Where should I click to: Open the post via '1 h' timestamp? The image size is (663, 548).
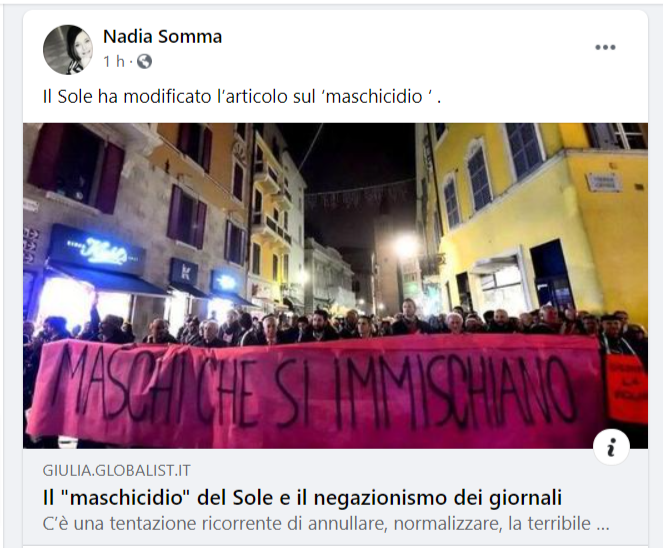click(x=114, y=62)
